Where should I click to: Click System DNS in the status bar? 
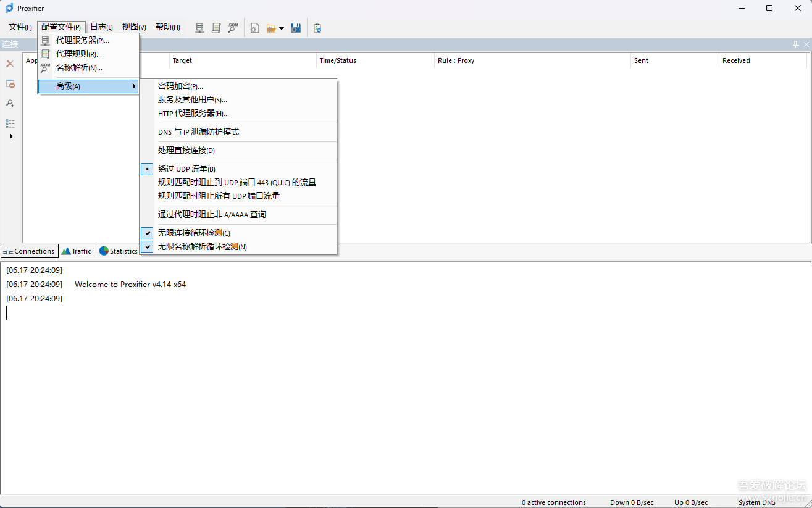757,502
